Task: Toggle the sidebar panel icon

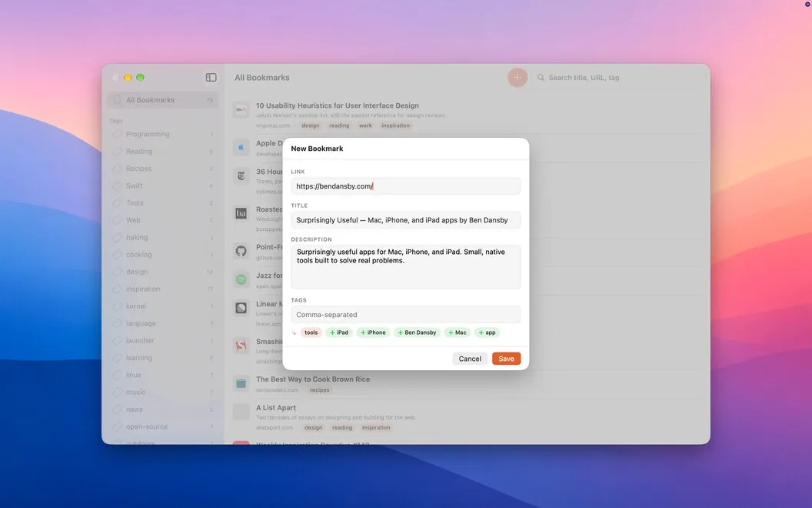Action: coord(211,77)
